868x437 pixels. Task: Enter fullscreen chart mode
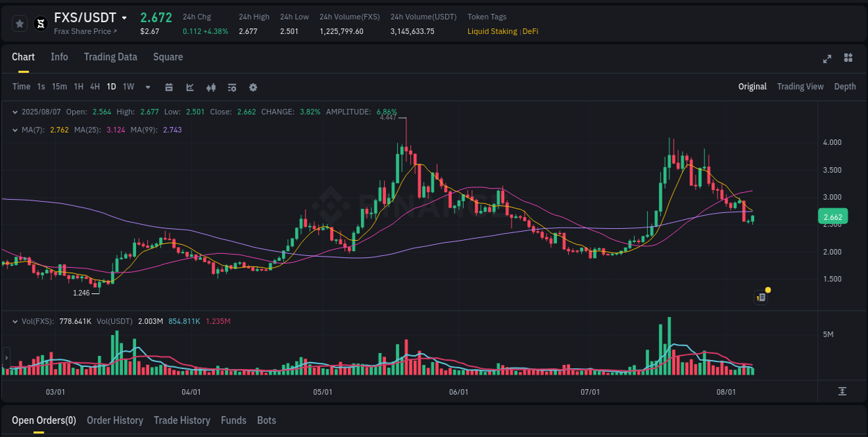(x=826, y=60)
